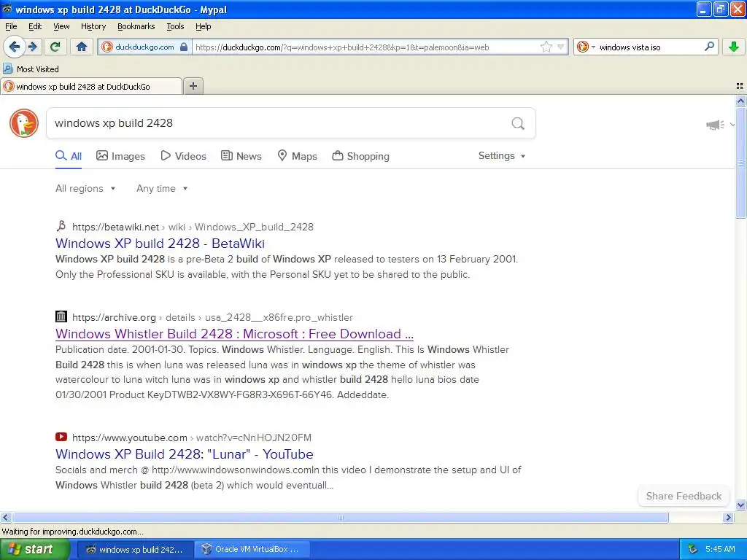This screenshot has height=560, width=747.
Task: Click the YouTube favicon
Action: (61, 437)
